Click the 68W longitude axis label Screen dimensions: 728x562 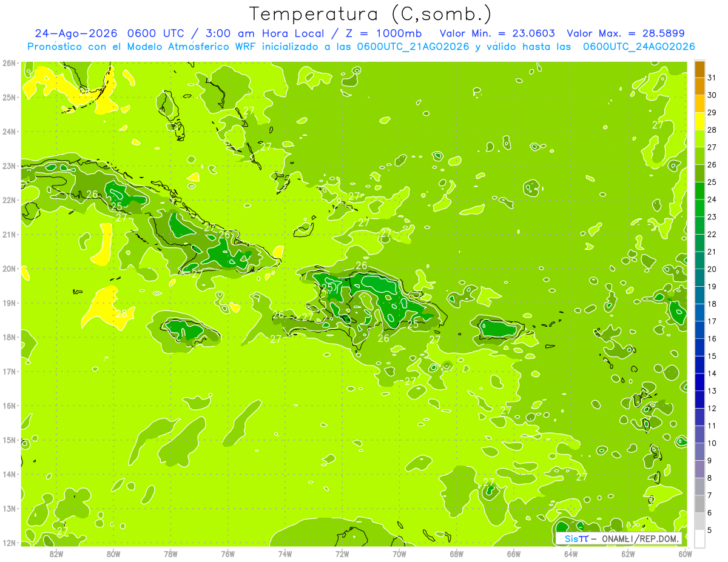point(456,553)
